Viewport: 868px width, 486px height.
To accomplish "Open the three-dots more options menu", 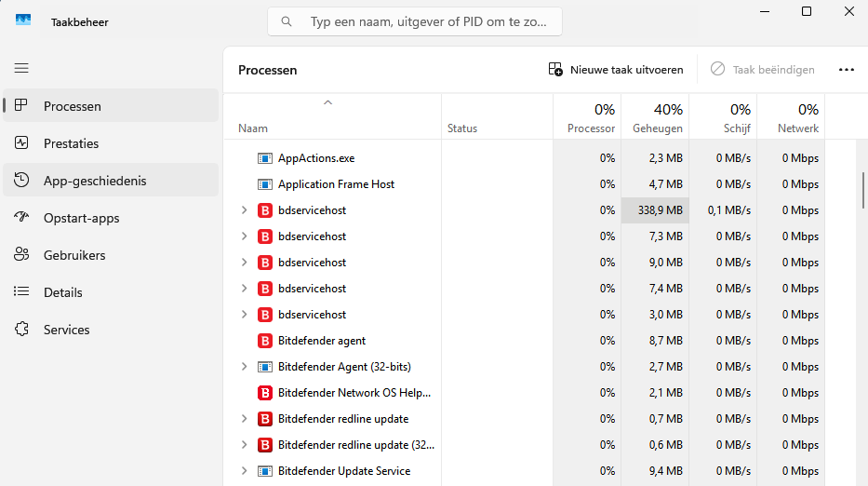I will tap(847, 70).
